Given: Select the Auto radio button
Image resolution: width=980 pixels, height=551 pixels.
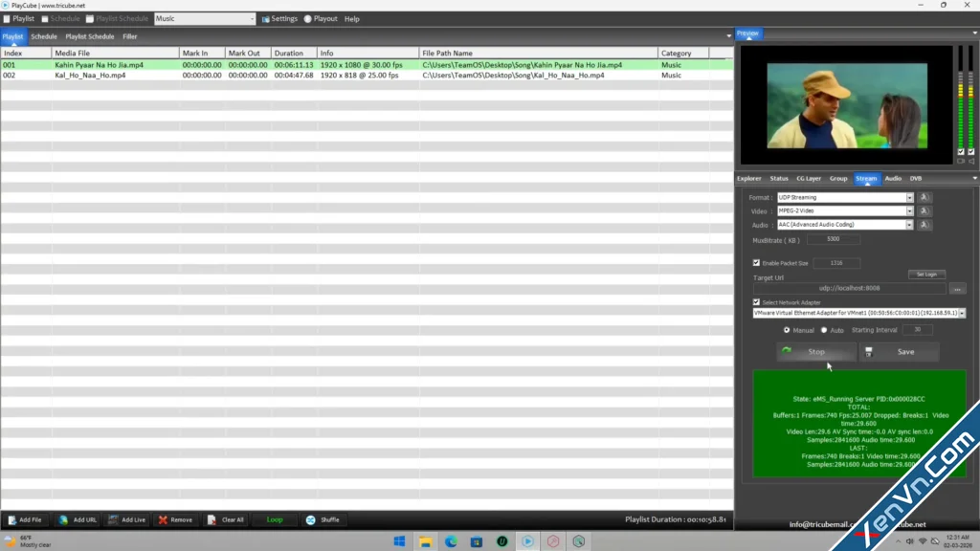Looking at the screenshot, I should click(x=824, y=330).
